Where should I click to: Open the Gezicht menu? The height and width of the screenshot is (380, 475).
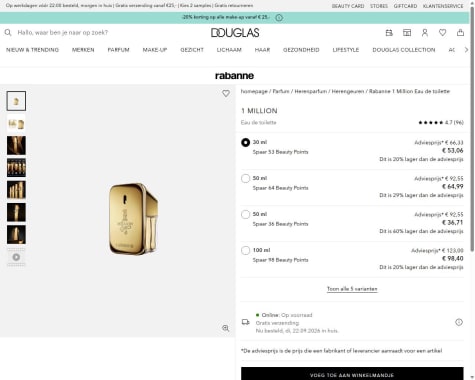192,50
